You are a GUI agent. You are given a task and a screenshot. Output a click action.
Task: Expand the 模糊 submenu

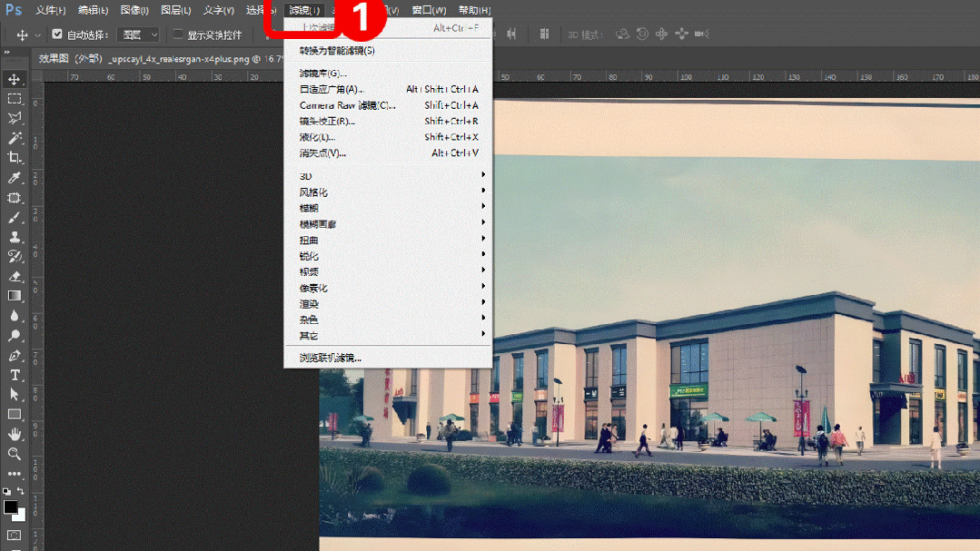(x=388, y=207)
